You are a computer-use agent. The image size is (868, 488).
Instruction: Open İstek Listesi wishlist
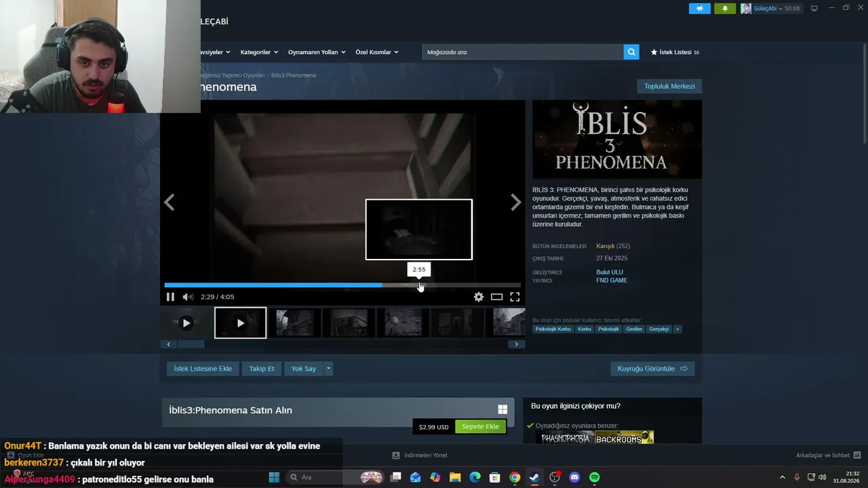coord(675,52)
